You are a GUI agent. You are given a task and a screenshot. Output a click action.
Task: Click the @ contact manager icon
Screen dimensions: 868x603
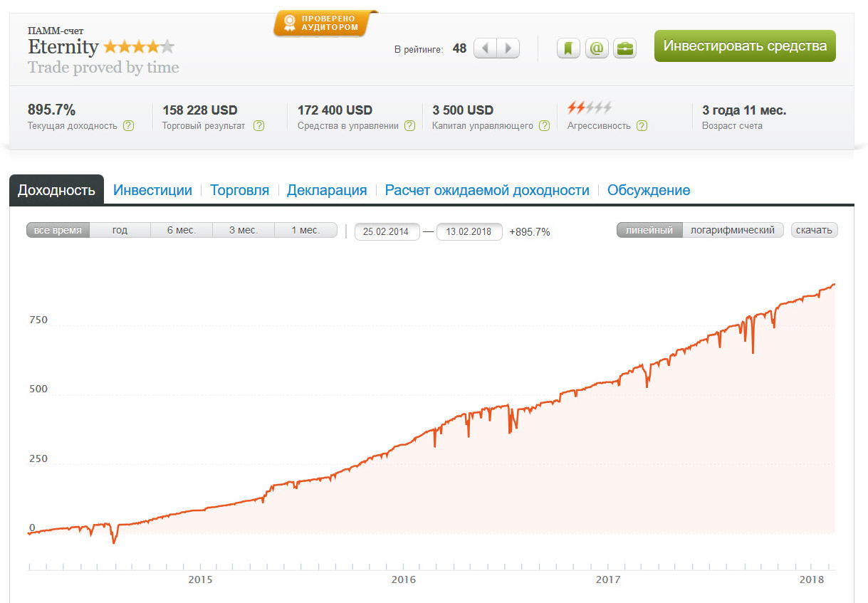pos(597,48)
